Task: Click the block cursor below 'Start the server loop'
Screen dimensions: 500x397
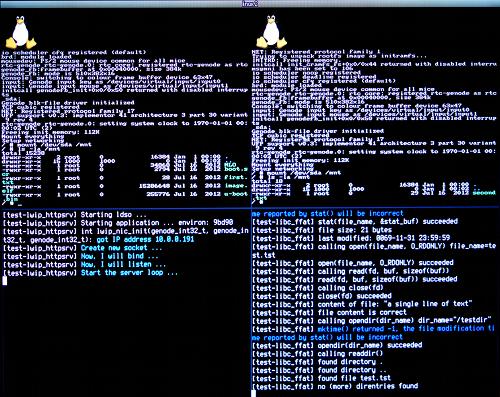Action: click(x=5, y=281)
